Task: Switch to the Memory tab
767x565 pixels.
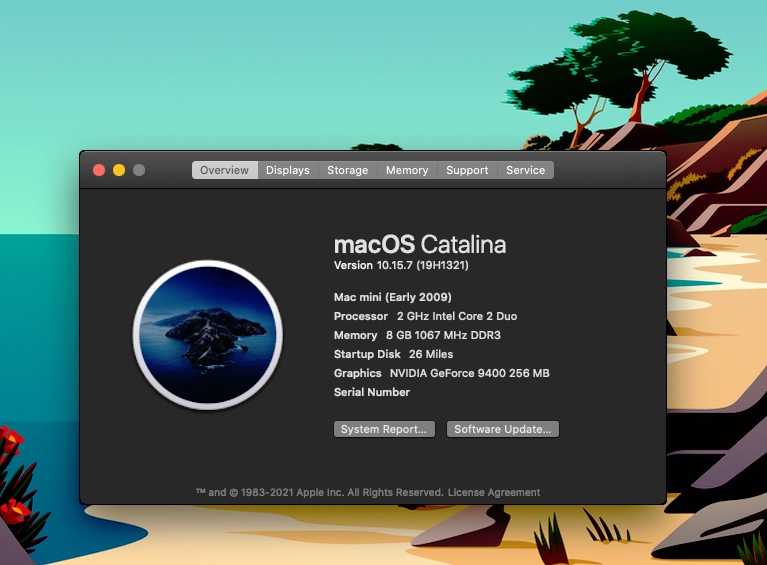Action: tap(407, 170)
